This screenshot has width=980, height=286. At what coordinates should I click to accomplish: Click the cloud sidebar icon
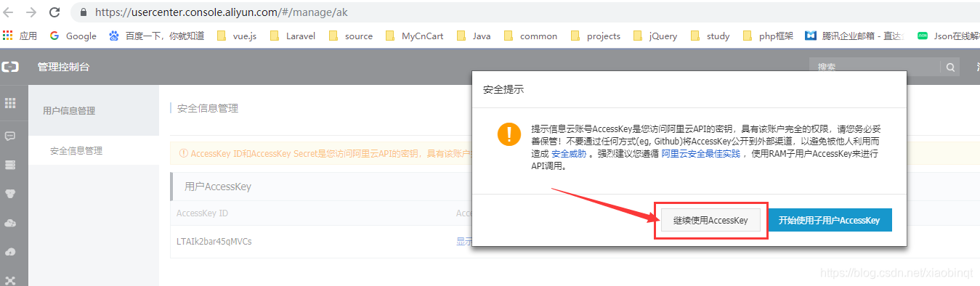pyautogui.click(x=10, y=223)
